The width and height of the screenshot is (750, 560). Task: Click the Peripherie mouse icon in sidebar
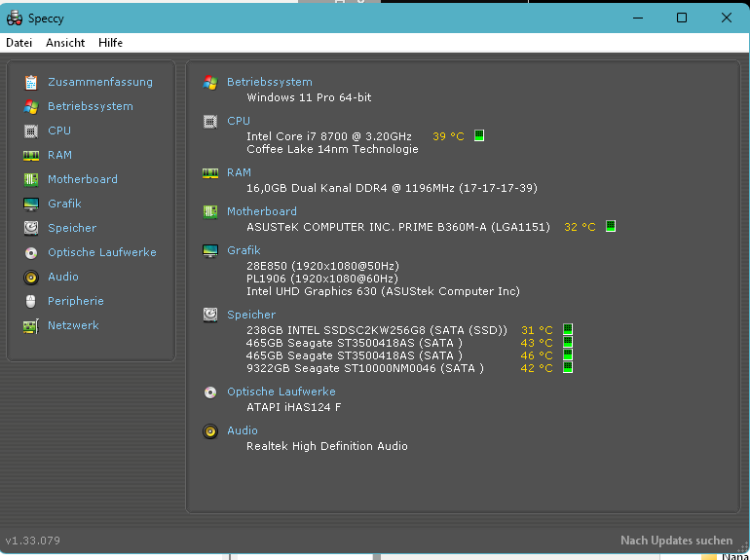click(31, 301)
